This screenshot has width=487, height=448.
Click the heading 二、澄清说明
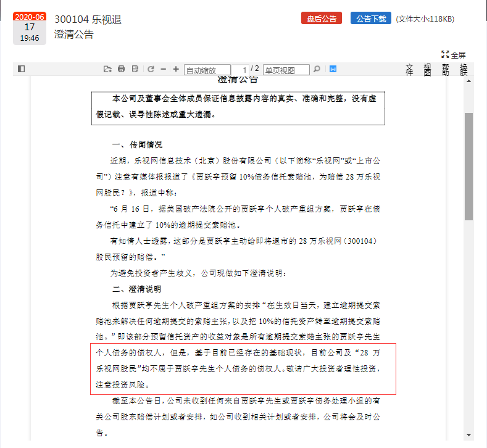(x=136, y=289)
